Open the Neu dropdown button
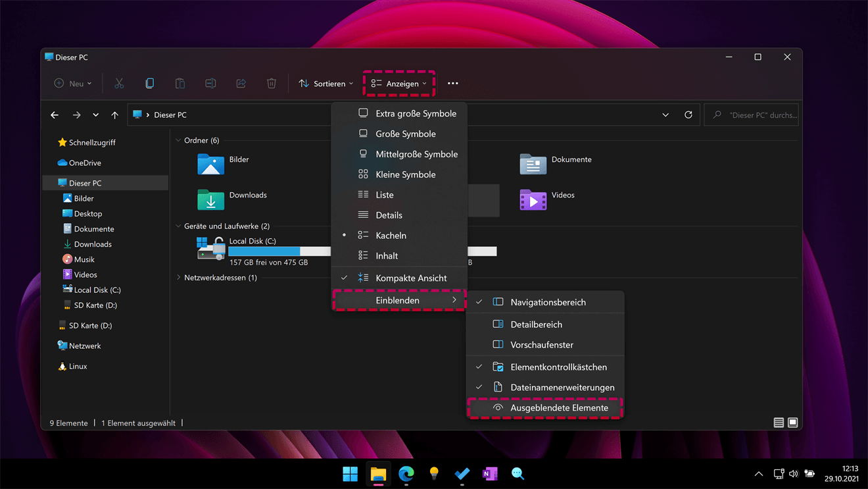The image size is (868, 489). click(73, 84)
